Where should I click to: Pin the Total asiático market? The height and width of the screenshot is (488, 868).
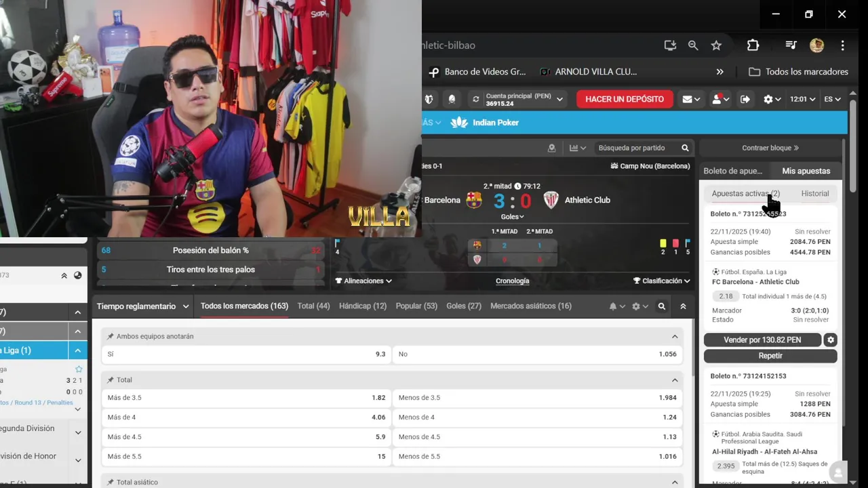pos(111,483)
